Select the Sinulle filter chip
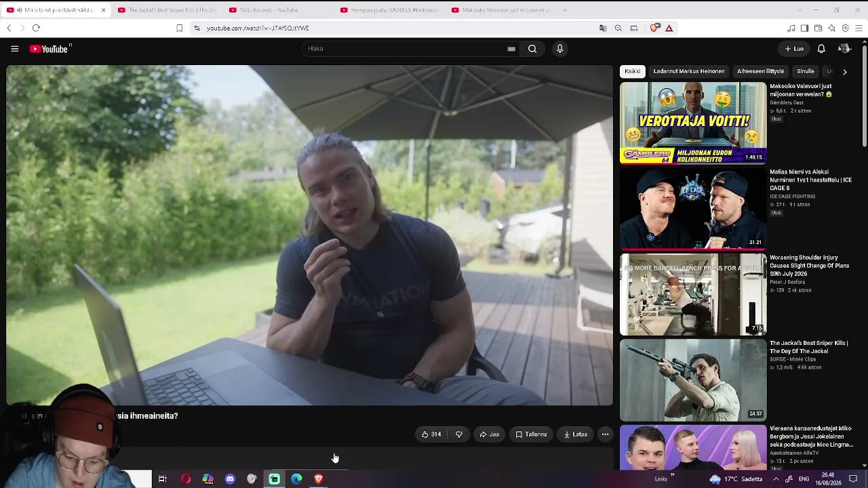Image resolution: width=868 pixels, height=488 pixels. 806,71
